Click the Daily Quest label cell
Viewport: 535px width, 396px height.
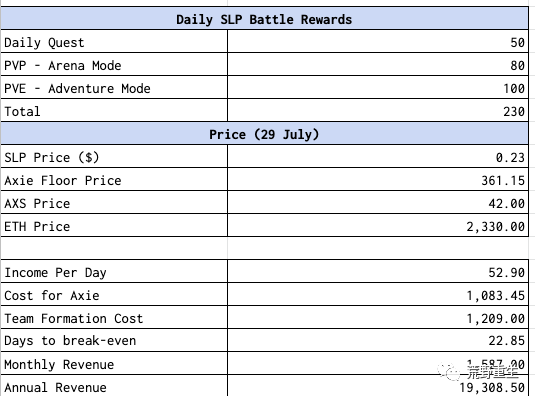(x=114, y=41)
